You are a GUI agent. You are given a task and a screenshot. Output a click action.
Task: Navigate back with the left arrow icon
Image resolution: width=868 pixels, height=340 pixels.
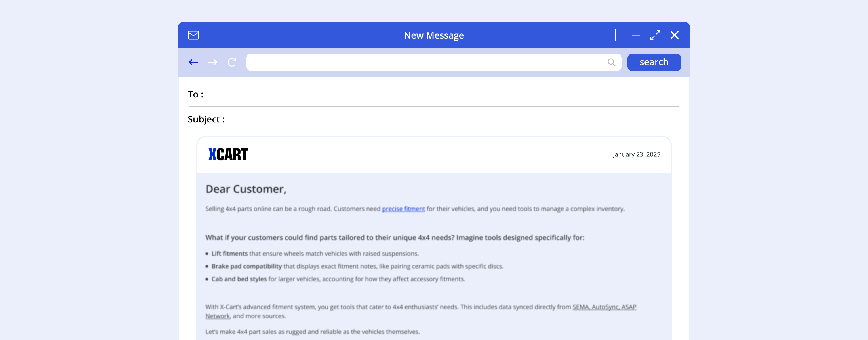click(x=193, y=62)
